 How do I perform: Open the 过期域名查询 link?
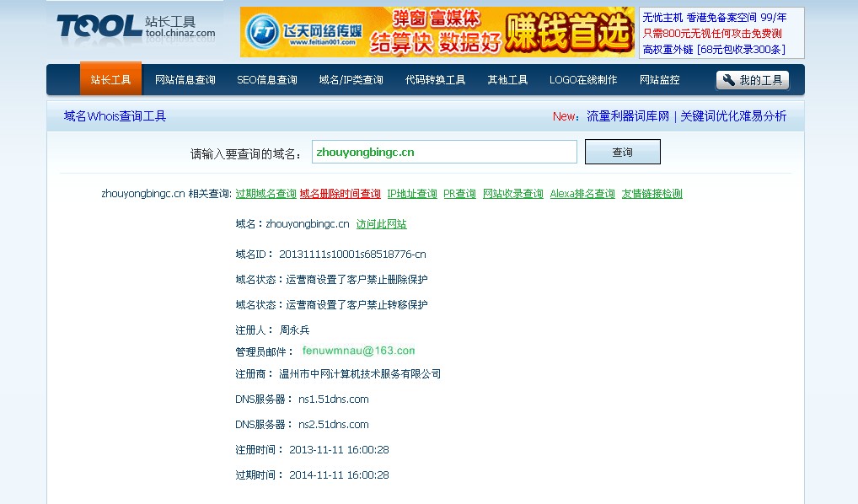[266, 194]
